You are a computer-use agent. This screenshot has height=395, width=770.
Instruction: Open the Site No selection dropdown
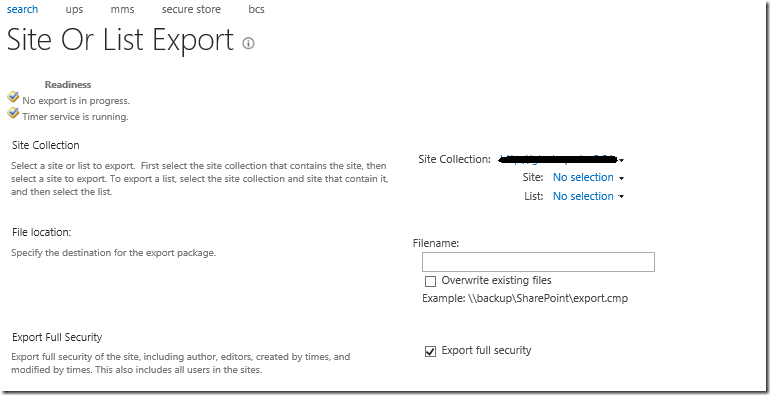[588, 177]
